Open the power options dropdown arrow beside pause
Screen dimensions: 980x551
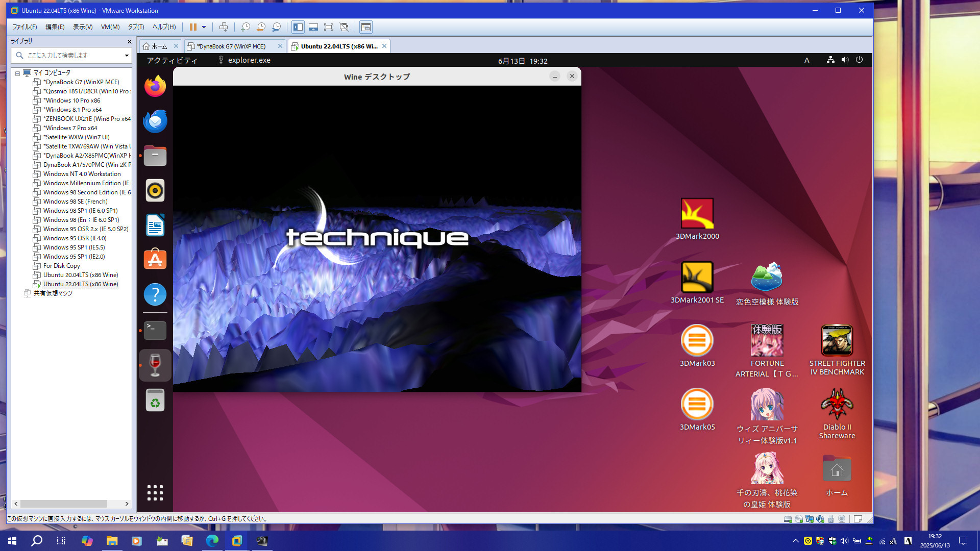pyautogui.click(x=204, y=27)
